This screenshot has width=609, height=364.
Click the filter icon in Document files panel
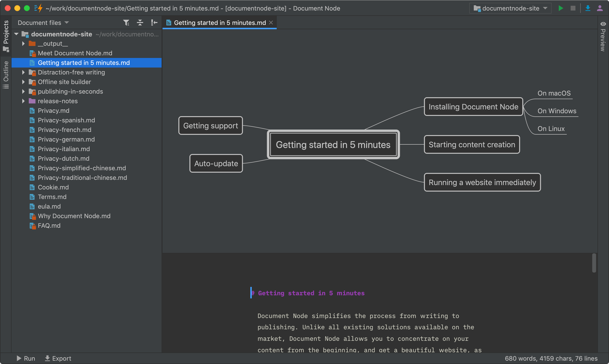pyautogui.click(x=126, y=23)
